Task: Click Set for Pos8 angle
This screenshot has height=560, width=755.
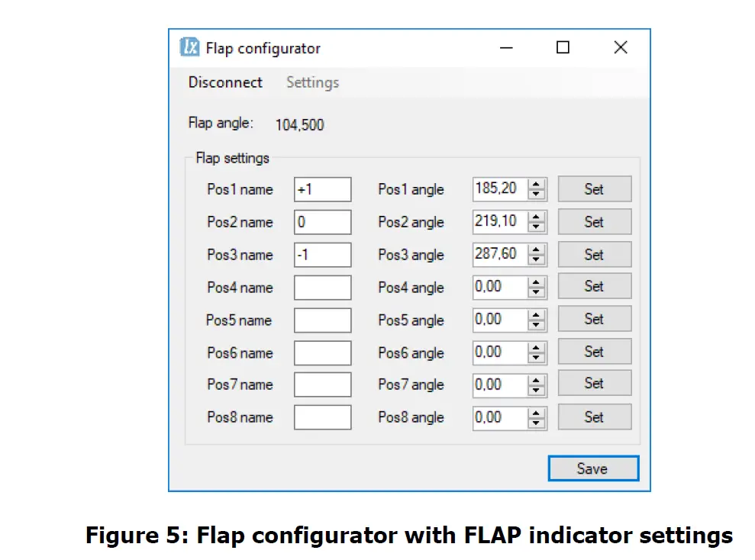Action: click(x=594, y=417)
